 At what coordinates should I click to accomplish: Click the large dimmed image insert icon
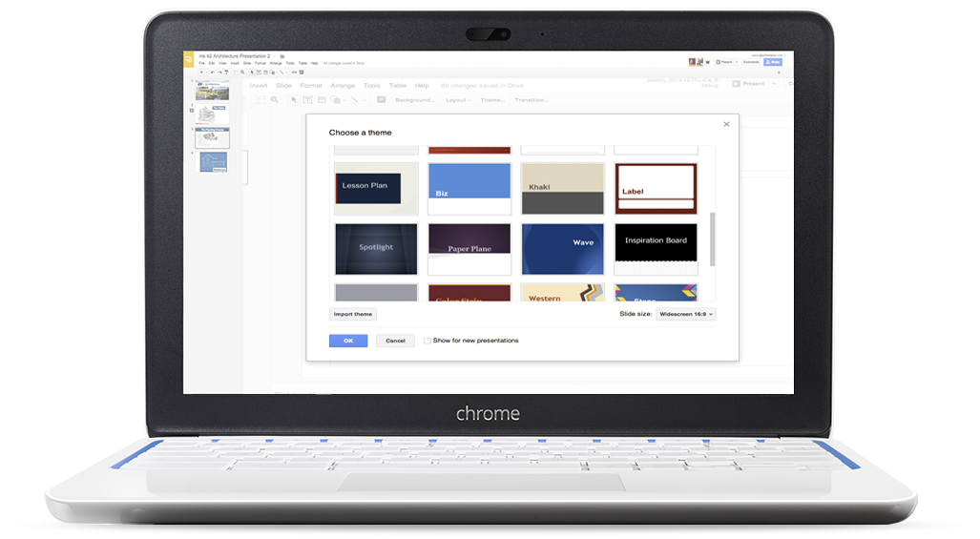tap(322, 100)
